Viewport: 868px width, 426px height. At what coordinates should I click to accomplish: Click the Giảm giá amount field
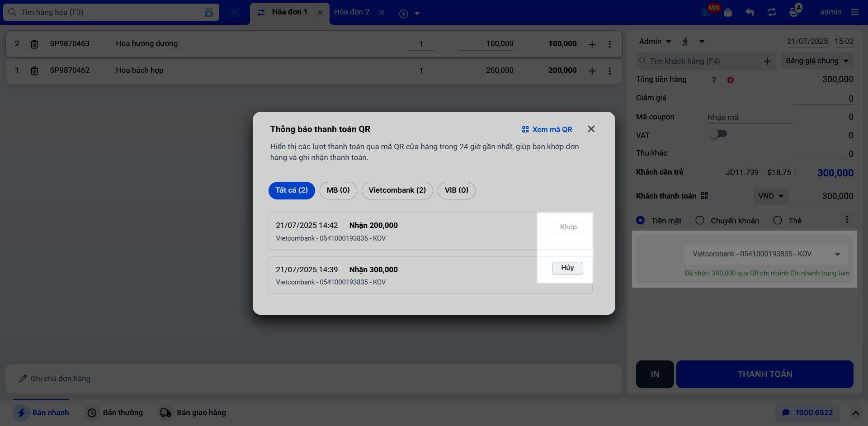(824, 99)
